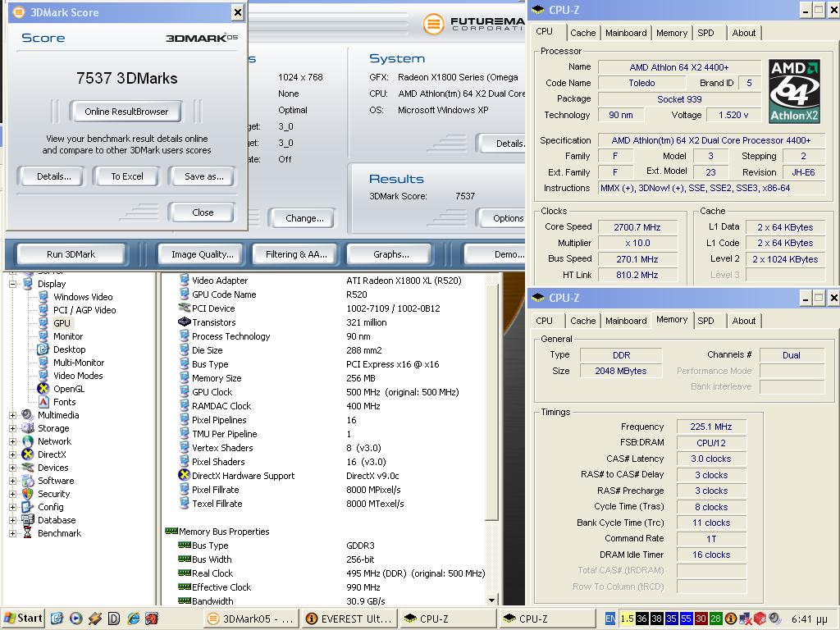Click Database icon in EVEREST tree
The image size is (840, 630).
click(27, 519)
